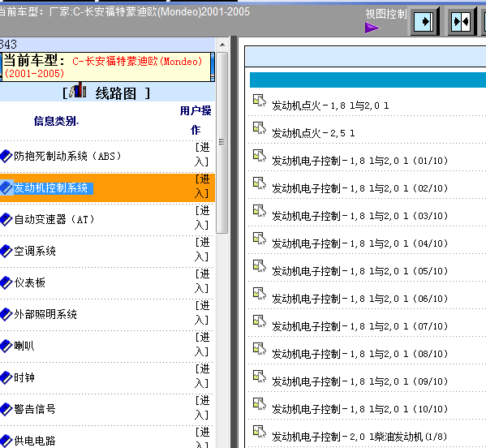Select 外部照明系统 category
This screenshot has height=448, width=486.
45,314
